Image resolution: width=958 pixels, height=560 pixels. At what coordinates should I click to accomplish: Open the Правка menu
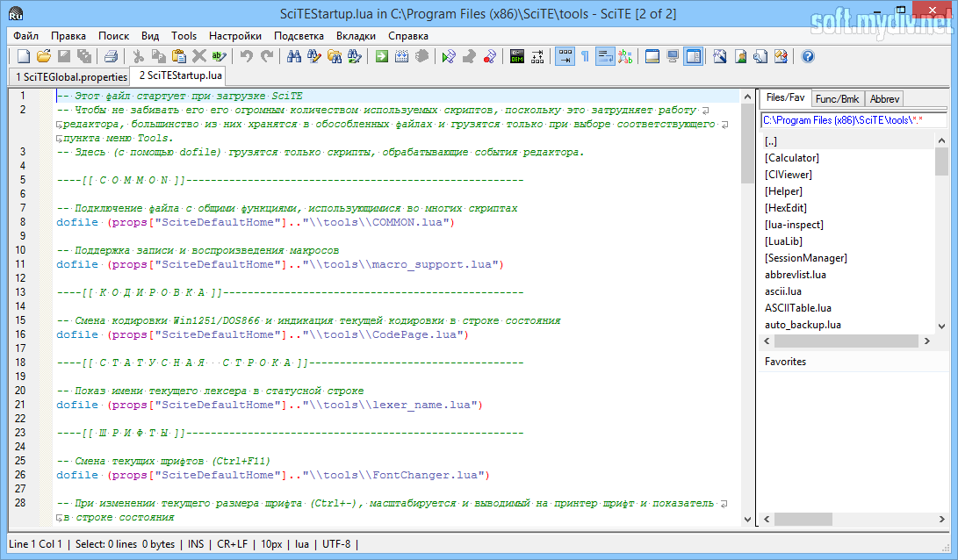pos(68,36)
